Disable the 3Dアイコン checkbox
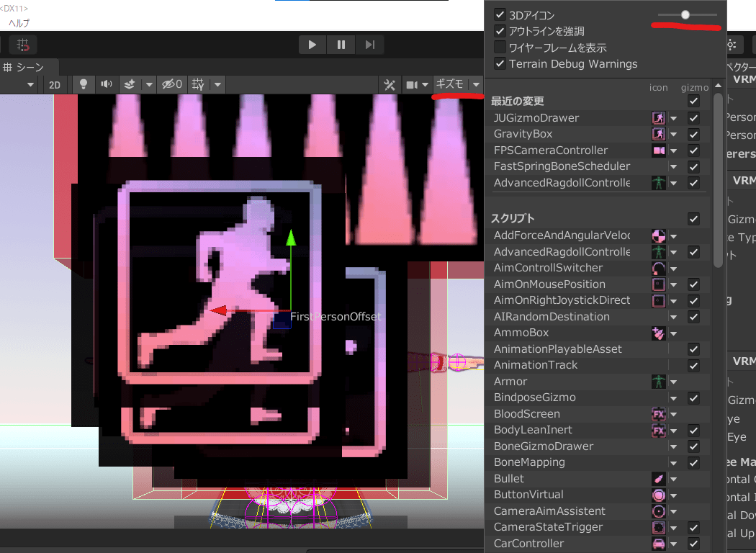The image size is (756, 553). pyautogui.click(x=500, y=14)
